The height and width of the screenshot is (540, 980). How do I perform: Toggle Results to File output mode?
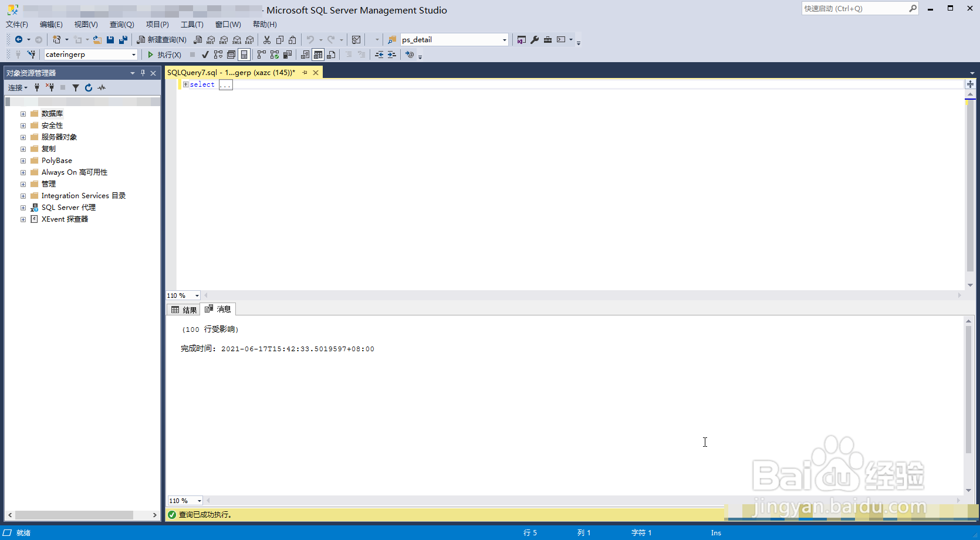point(331,55)
